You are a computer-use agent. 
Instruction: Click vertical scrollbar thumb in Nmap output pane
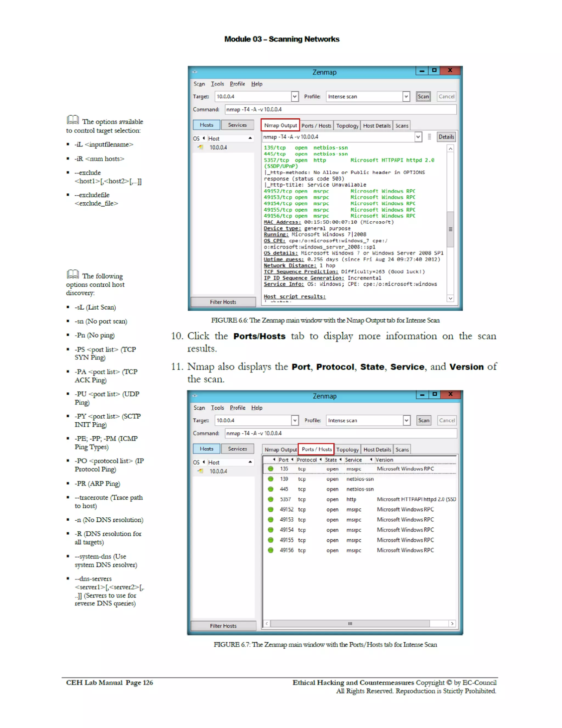pos(450,229)
